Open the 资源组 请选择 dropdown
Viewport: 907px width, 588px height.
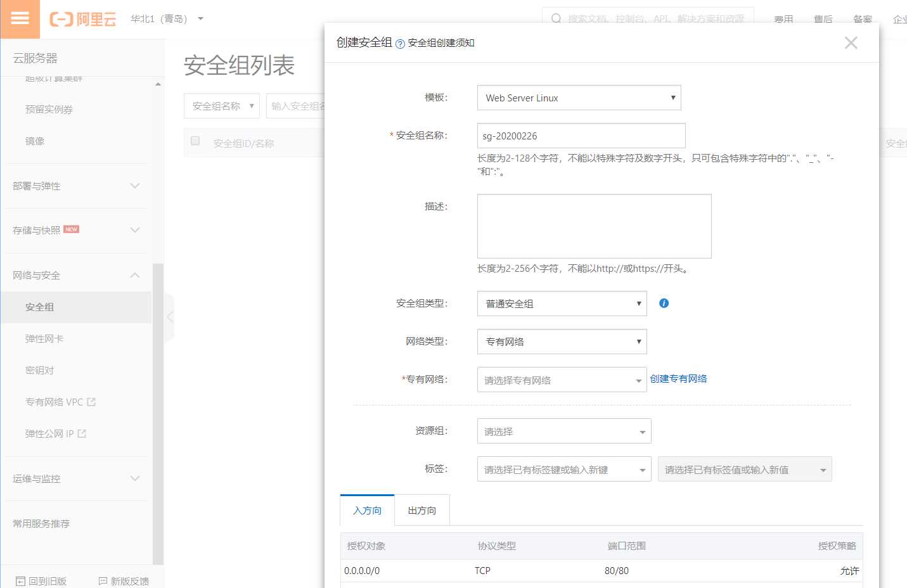[564, 431]
